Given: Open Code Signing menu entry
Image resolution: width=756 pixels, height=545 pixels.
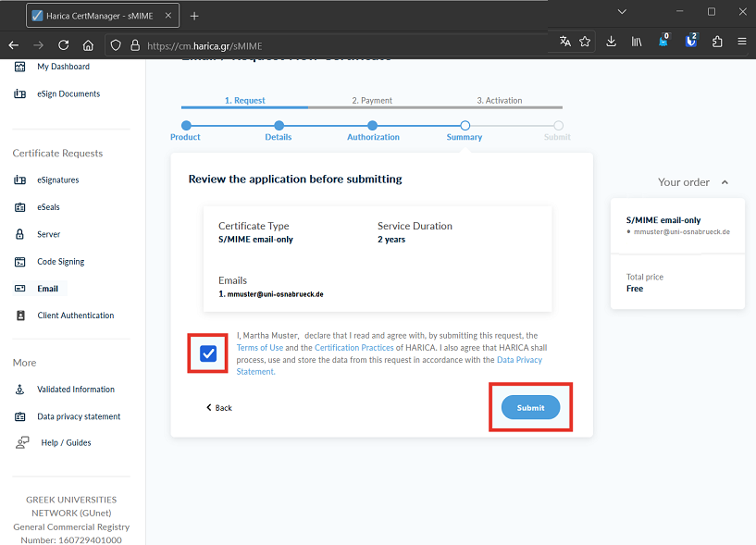Looking at the screenshot, I should [x=61, y=262].
